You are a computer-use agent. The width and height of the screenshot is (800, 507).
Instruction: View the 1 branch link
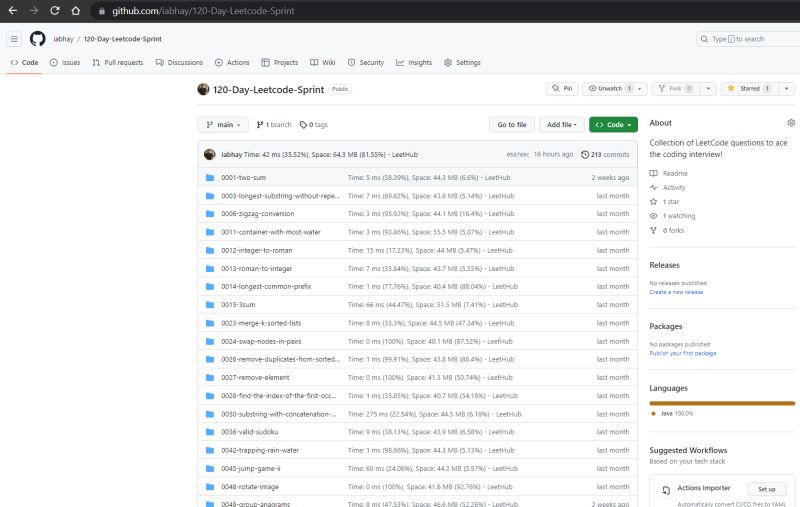[x=274, y=124]
